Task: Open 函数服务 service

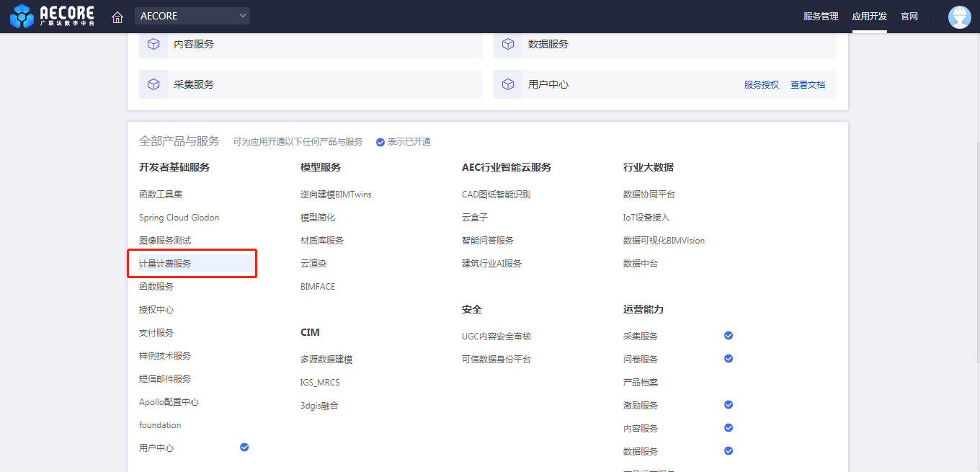Action: coord(156,287)
